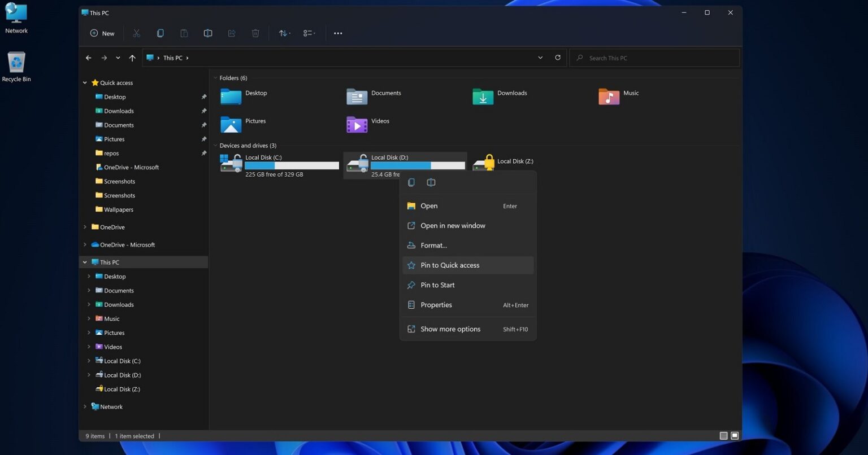Image resolution: width=868 pixels, height=455 pixels.
Task: Click the New button
Action: pyautogui.click(x=102, y=33)
